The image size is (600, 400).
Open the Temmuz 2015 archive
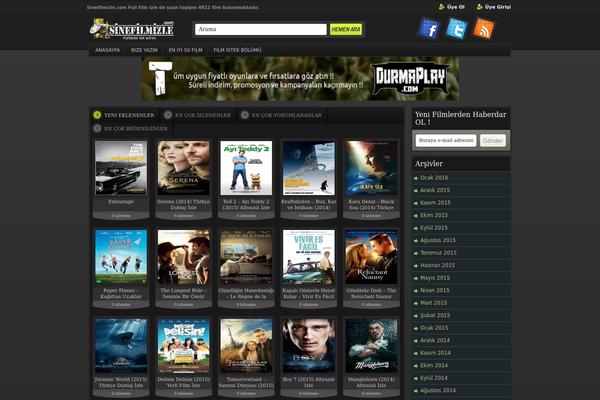click(x=438, y=253)
